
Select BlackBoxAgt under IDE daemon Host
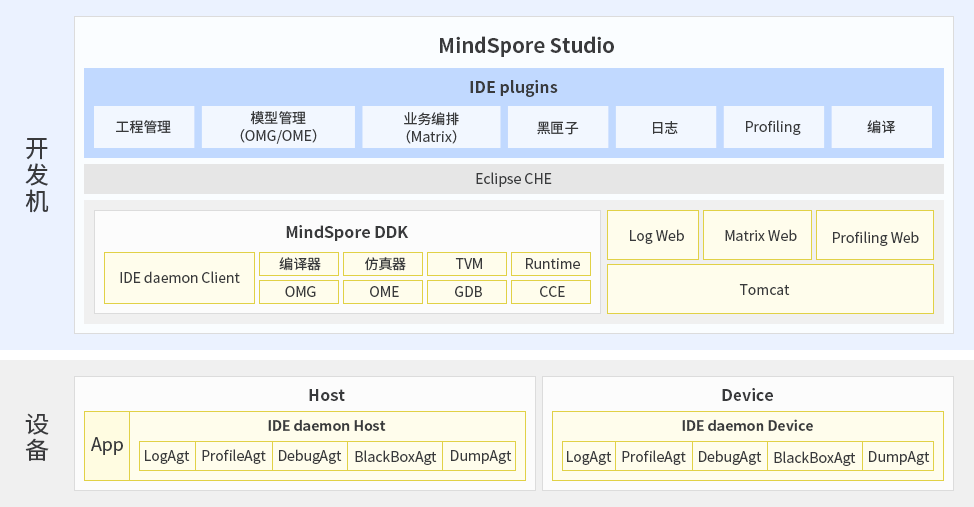(395, 456)
